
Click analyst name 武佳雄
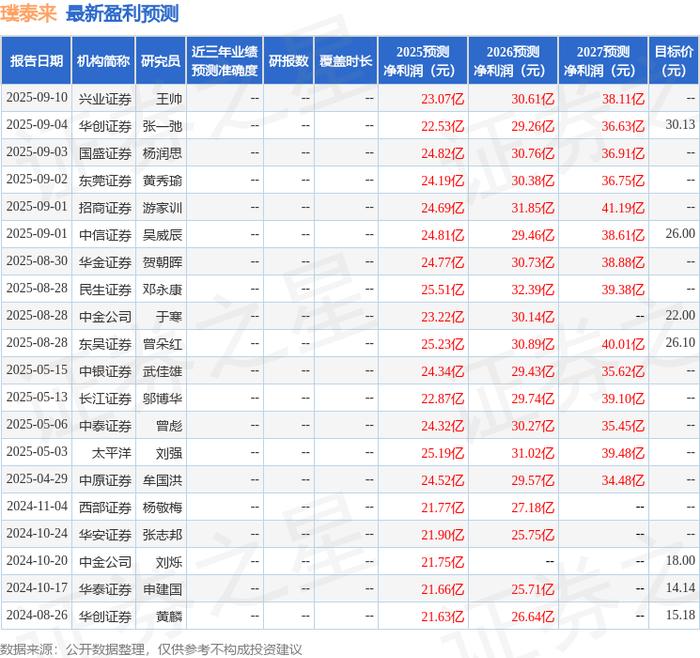[162, 371]
